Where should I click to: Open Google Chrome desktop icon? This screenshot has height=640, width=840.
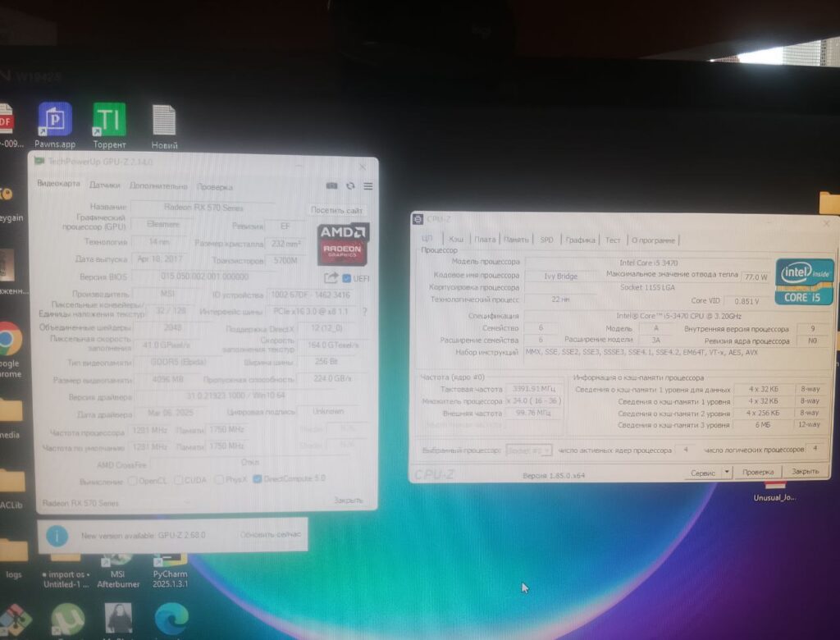(10, 349)
